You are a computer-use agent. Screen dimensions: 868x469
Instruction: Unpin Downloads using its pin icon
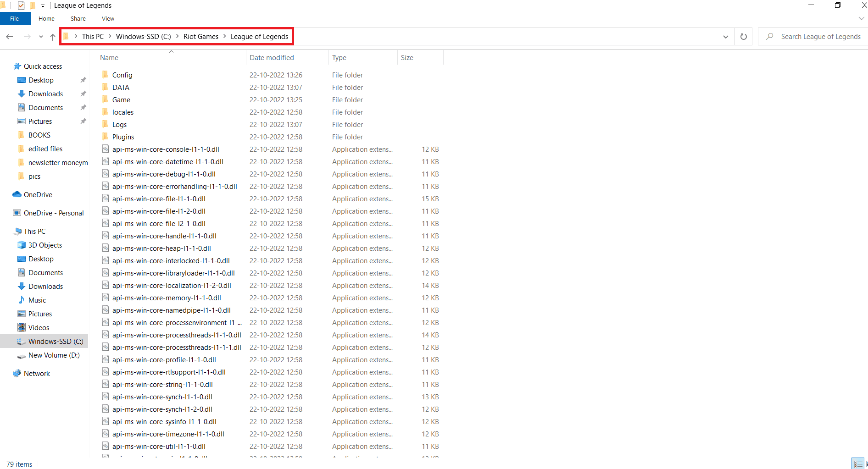pyautogui.click(x=83, y=94)
